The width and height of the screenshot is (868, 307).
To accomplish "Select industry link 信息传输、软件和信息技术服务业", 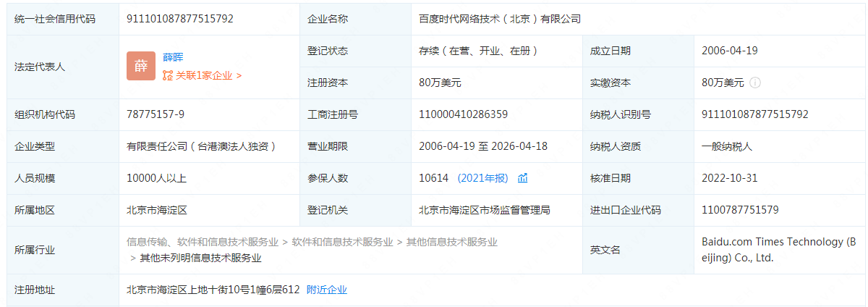I will 203,242.
